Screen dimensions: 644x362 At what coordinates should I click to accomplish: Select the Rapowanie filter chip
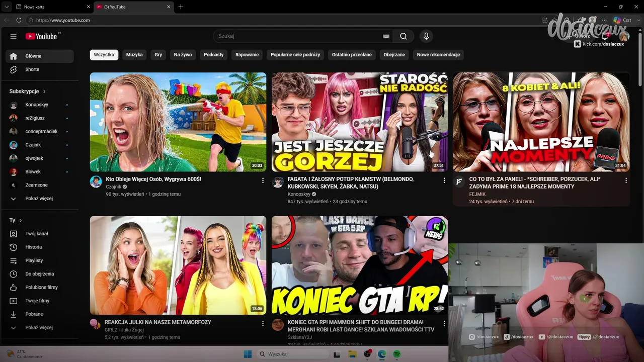(247, 55)
